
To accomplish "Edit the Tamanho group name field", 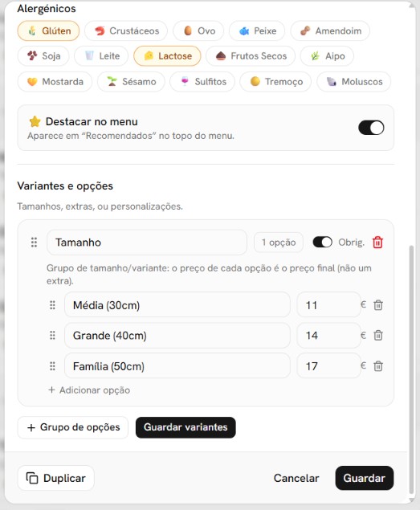I will (147, 243).
